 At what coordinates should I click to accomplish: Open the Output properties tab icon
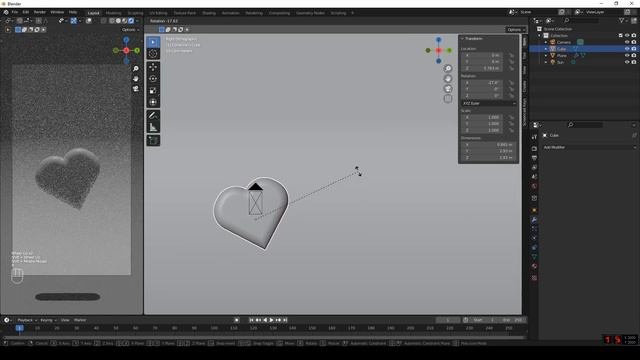pos(534,158)
